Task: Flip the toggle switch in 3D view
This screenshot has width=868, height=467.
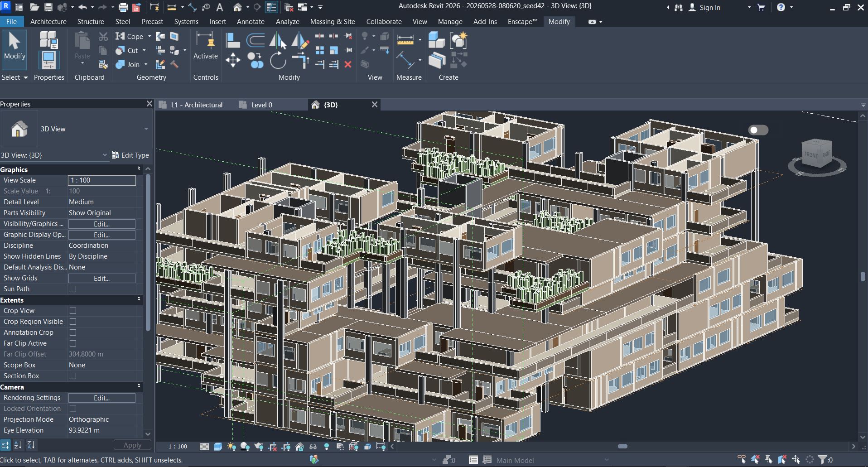Action: [x=758, y=130]
